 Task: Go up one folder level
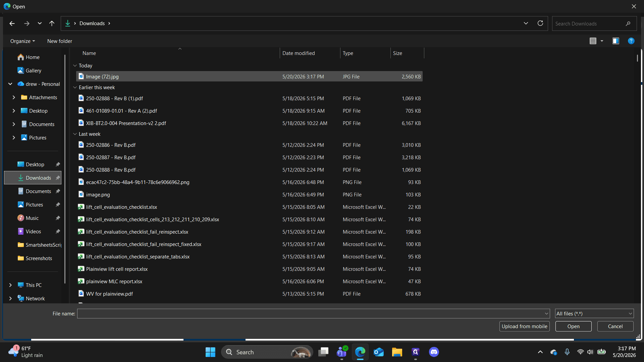(52, 23)
